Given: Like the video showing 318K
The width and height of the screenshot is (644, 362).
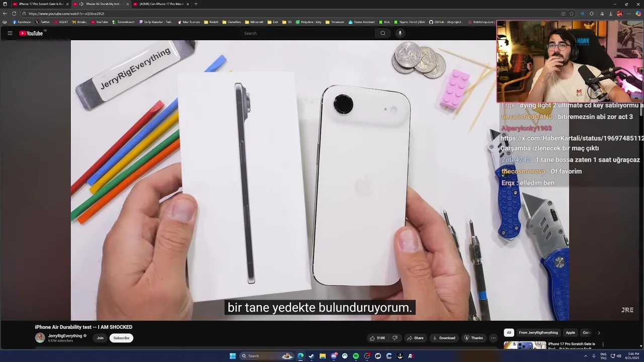Looking at the screenshot, I should coord(378,338).
